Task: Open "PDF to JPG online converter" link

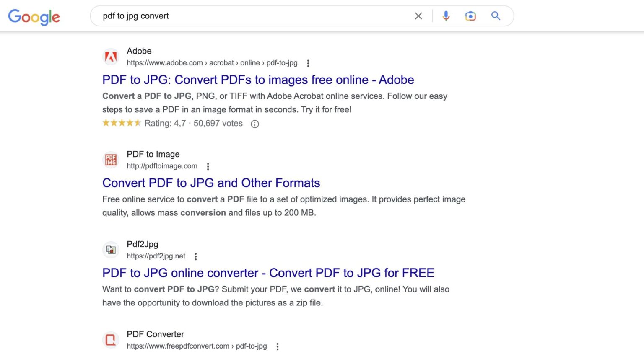Action: click(268, 273)
